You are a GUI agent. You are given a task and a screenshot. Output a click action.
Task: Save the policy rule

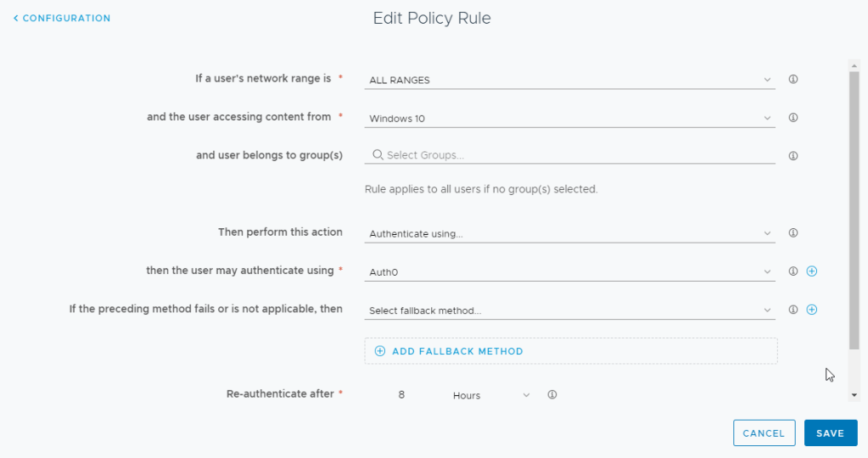click(830, 433)
